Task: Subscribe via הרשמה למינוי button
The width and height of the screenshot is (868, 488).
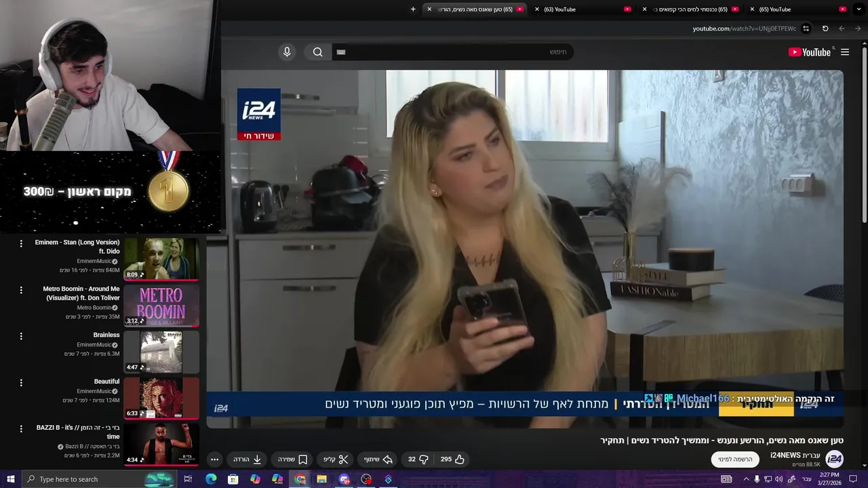Action: (736, 459)
